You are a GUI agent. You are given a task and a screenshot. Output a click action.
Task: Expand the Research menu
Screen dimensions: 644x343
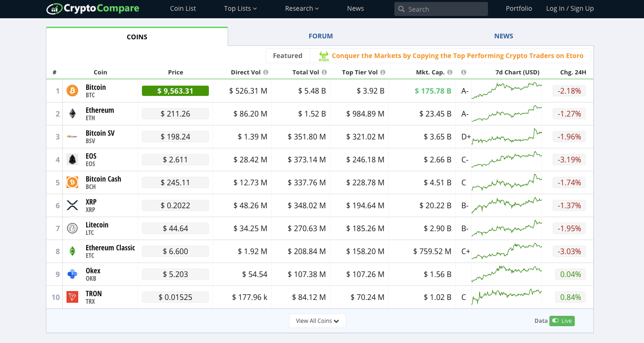point(301,8)
